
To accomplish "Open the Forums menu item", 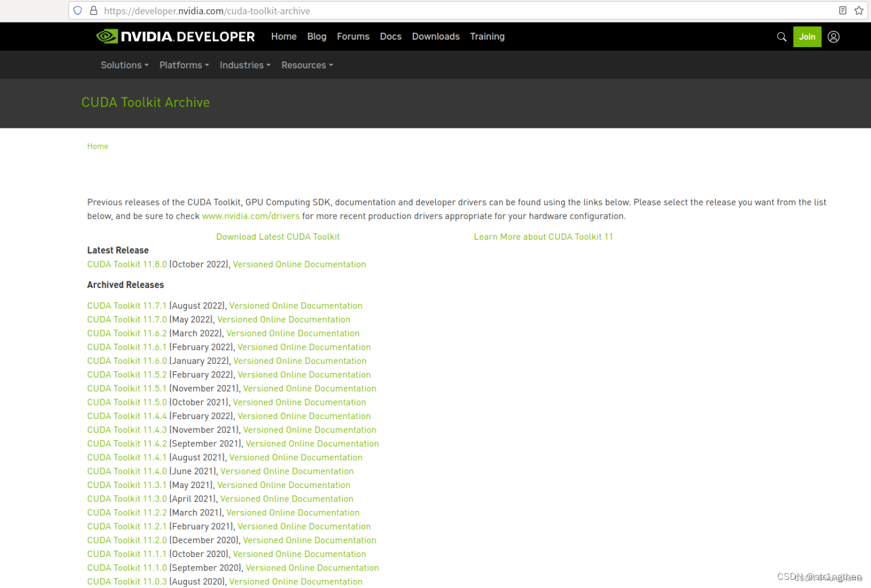I will (x=353, y=37).
